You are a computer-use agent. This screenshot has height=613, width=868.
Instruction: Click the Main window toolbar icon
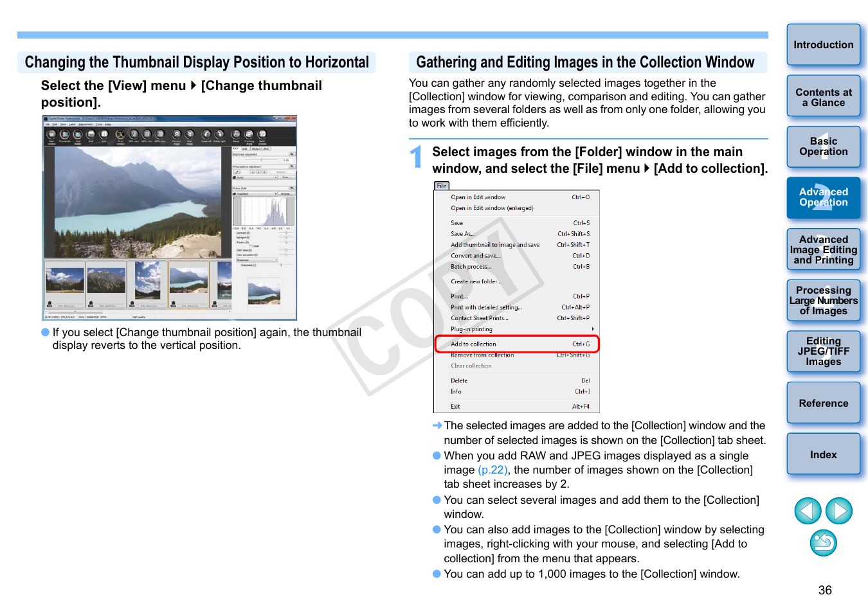(x=51, y=134)
